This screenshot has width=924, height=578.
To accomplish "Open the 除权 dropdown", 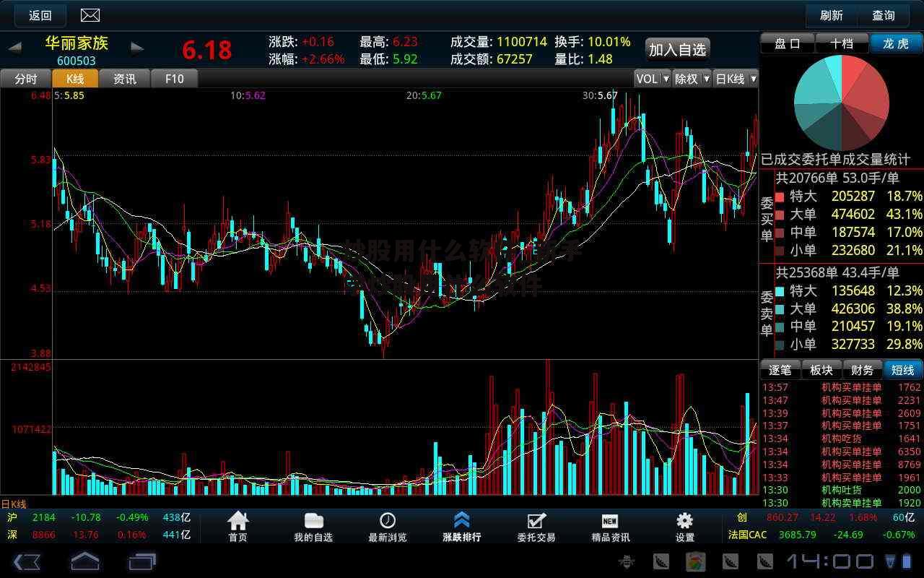I will coord(692,79).
